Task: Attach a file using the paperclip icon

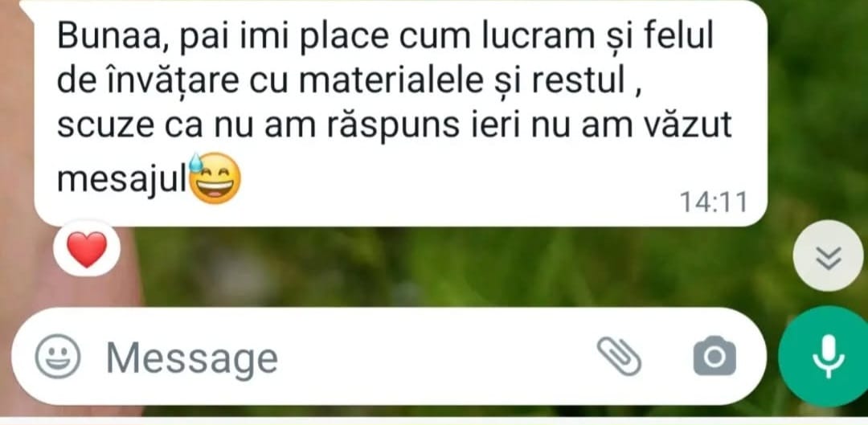Action: 619,357
